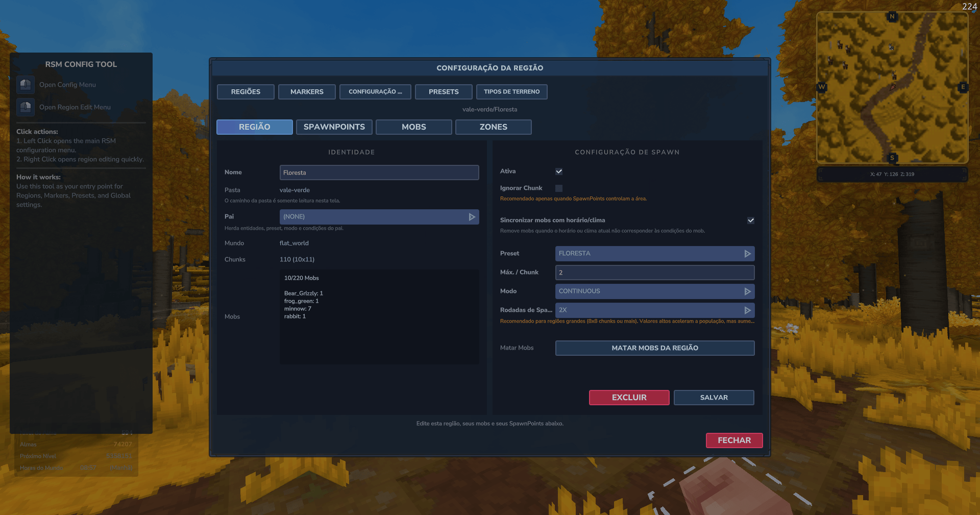The image size is (980, 515).
Task: Click the 'frog_green: 1' mob entry
Action: (302, 301)
